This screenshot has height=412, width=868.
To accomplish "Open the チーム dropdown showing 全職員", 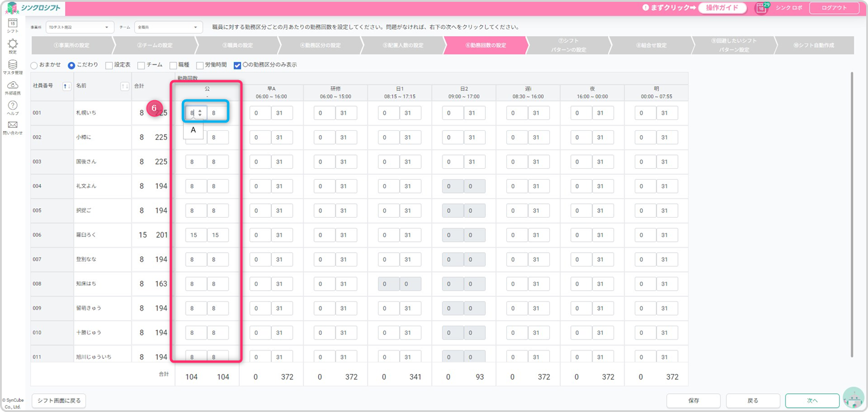I will (x=169, y=27).
